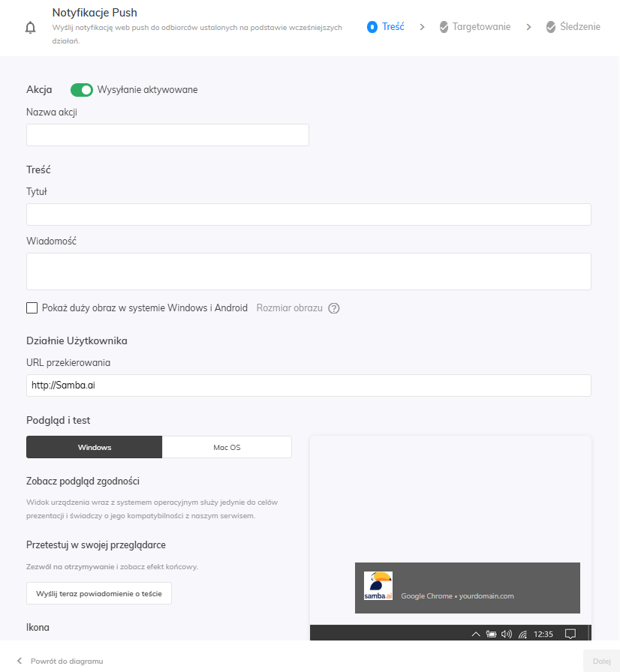Click the back arrow next to Powrót
This screenshot has width=620, height=672.
(20, 661)
